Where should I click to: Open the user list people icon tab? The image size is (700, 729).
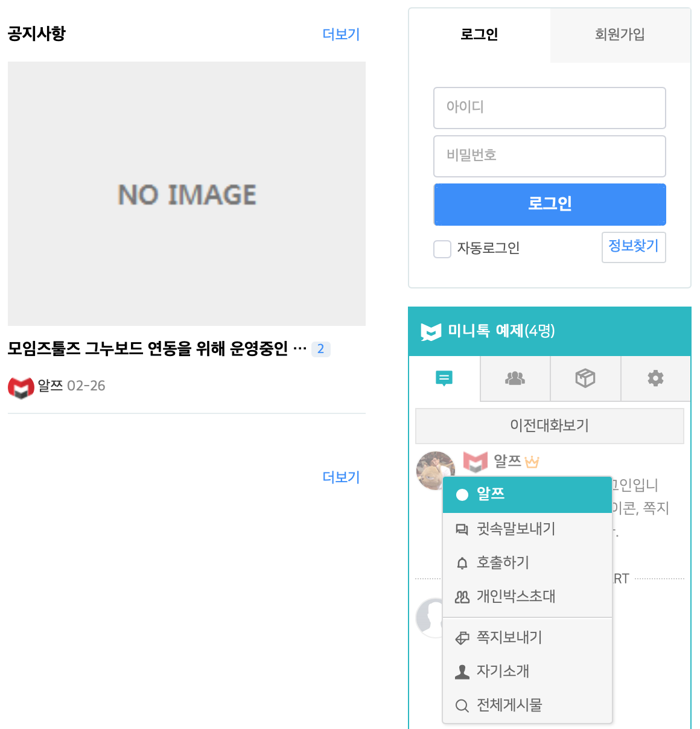pyautogui.click(x=515, y=378)
